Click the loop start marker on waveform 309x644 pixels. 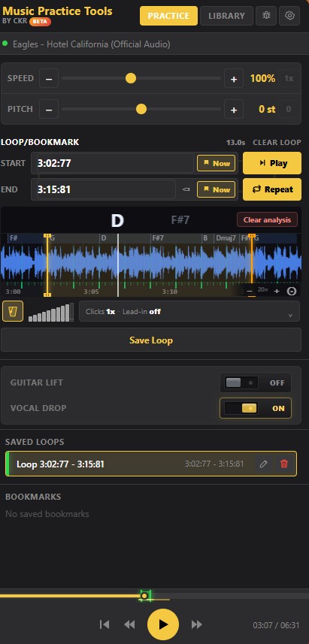point(47,265)
